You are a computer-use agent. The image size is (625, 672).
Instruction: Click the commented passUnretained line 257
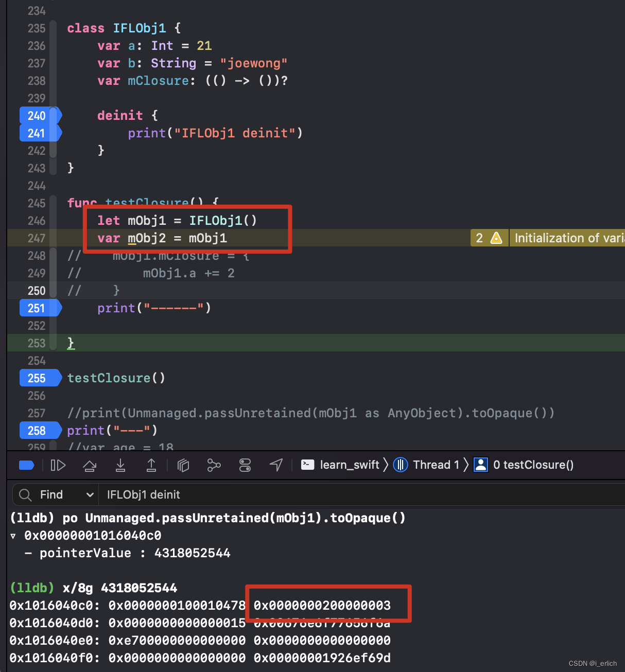pyautogui.click(x=311, y=413)
